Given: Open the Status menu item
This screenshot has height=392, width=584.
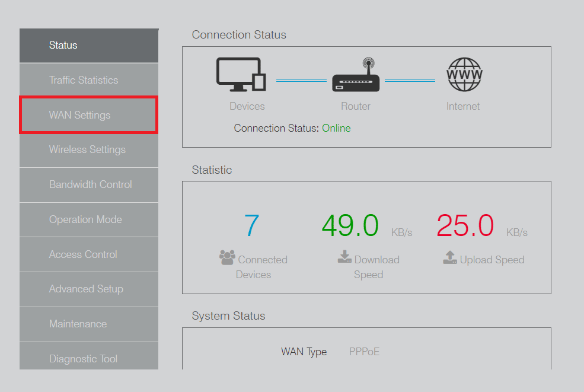Looking at the screenshot, I should click(89, 45).
